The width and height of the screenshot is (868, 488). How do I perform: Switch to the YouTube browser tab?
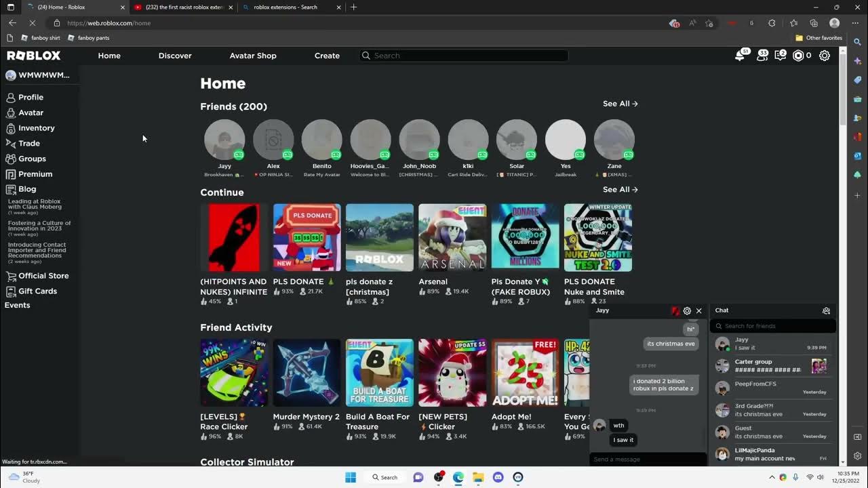click(184, 7)
